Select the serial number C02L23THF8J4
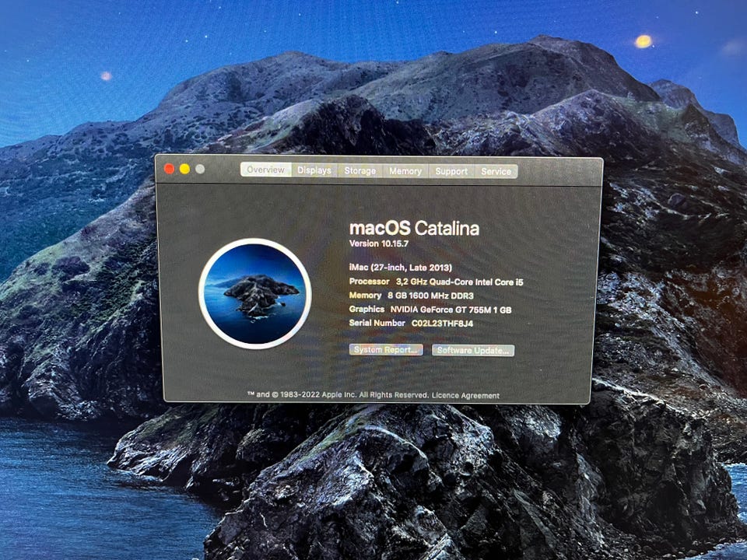 [442, 324]
